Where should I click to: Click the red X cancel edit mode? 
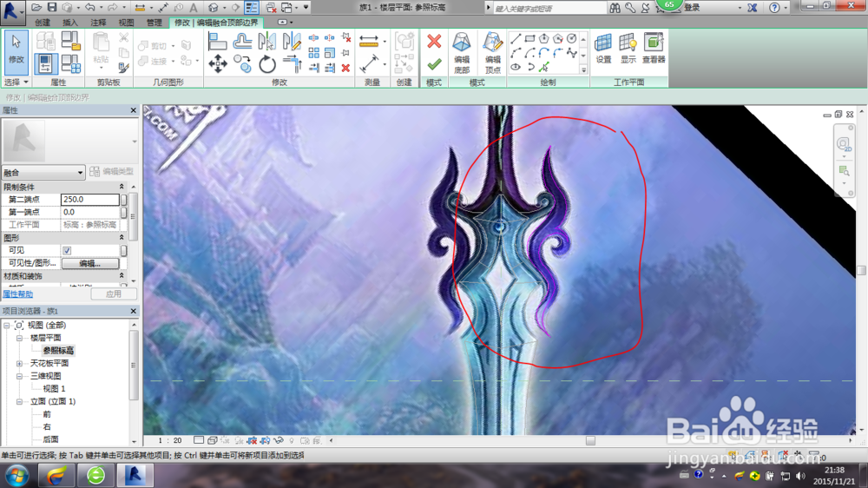pyautogui.click(x=435, y=41)
